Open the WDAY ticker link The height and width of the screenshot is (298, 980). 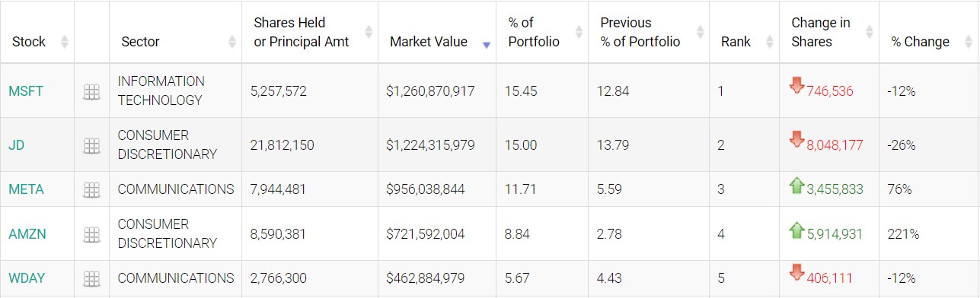click(x=27, y=279)
